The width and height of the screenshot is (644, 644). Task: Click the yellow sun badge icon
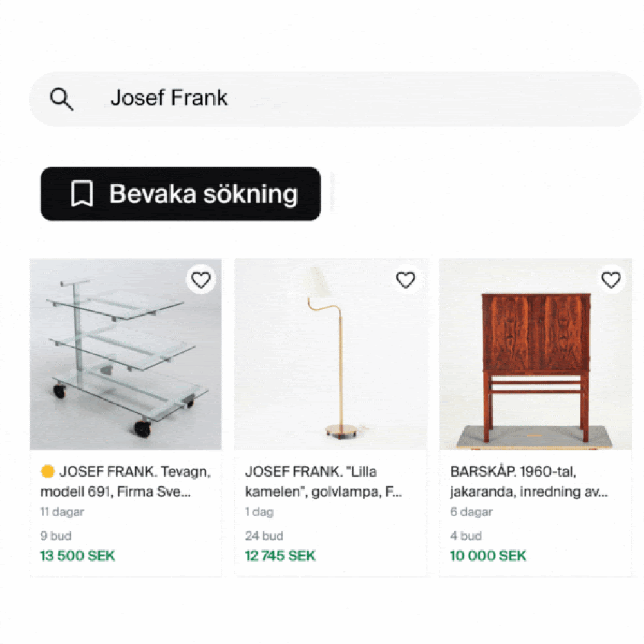pyautogui.click(x=48, y=471)
